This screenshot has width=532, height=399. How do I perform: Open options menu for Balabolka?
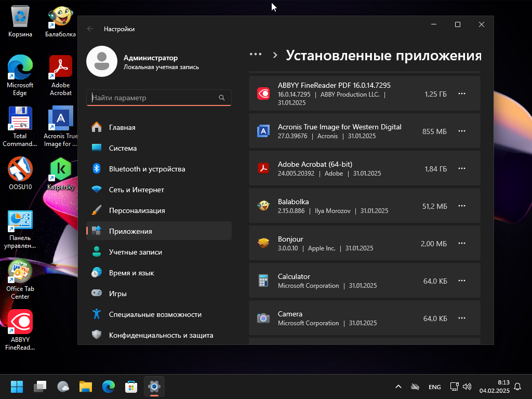click(462, 206)
